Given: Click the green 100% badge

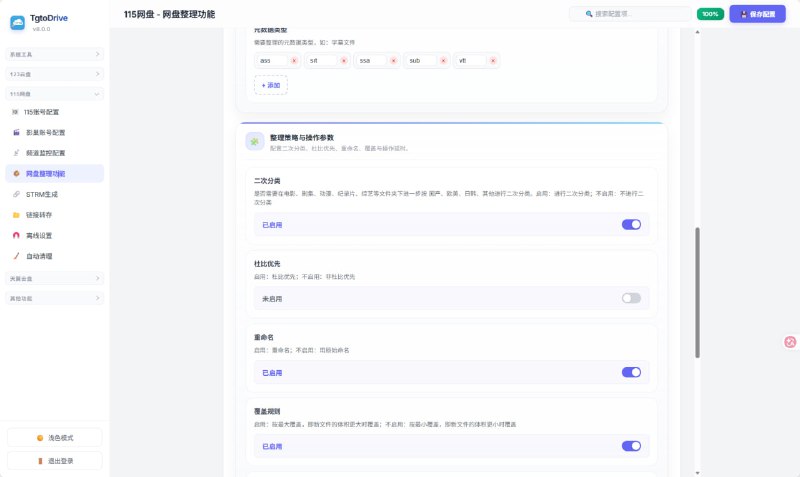Looking at the screenshot, I should [710, 14].
